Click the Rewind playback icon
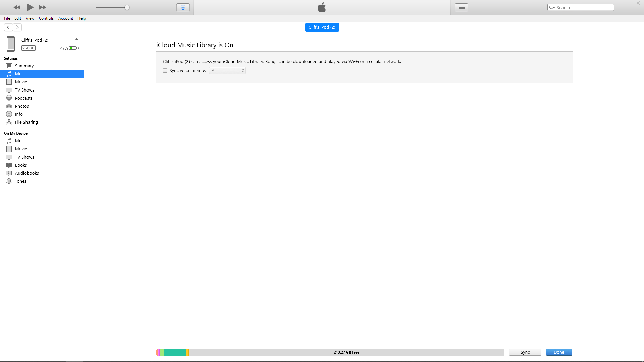 pyautogui.click(x=17, y=7)
